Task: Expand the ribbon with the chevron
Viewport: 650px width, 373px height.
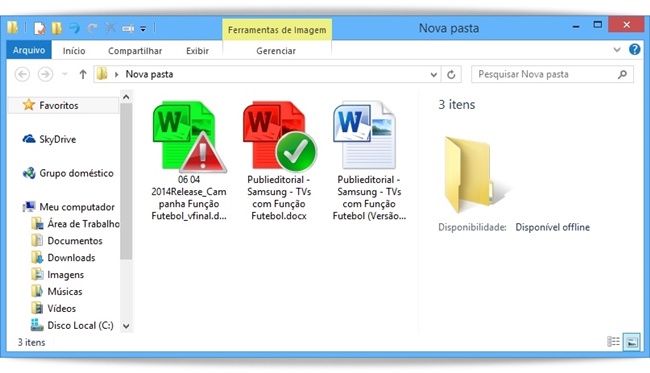Action: 617,50
